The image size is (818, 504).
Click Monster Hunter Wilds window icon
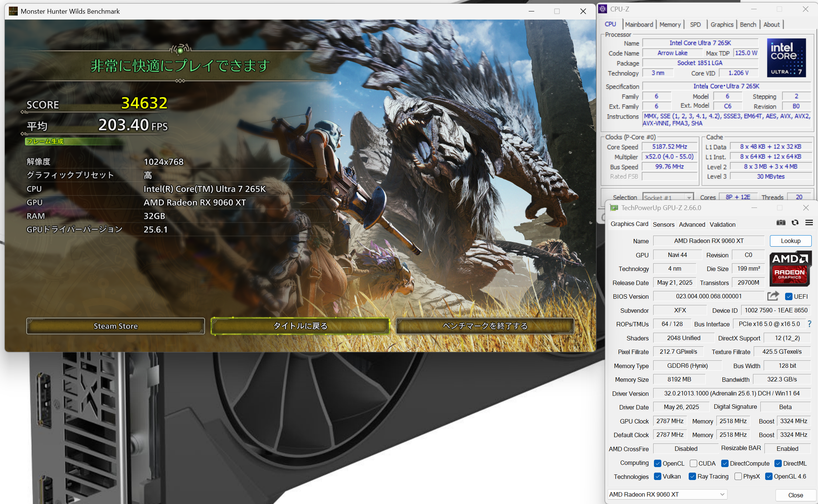point(13,11)
